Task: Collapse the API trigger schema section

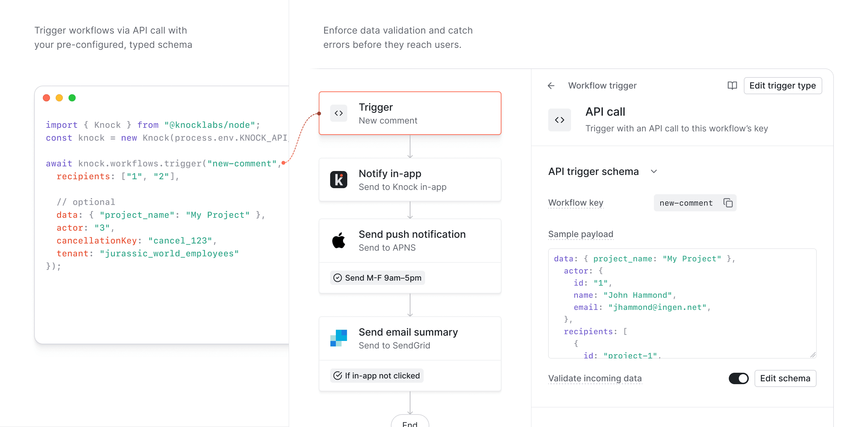Action: (654, 171)
